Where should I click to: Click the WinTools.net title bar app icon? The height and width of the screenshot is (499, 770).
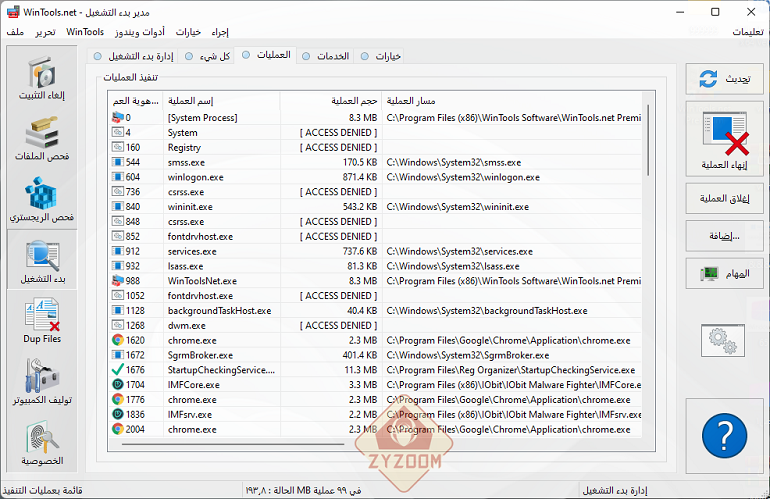13,12
